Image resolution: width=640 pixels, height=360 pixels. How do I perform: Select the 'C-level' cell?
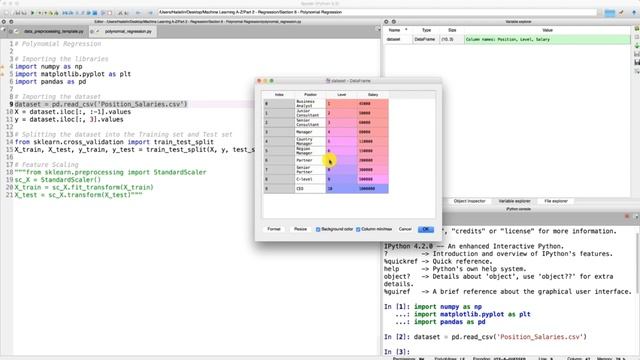(310, 179)
